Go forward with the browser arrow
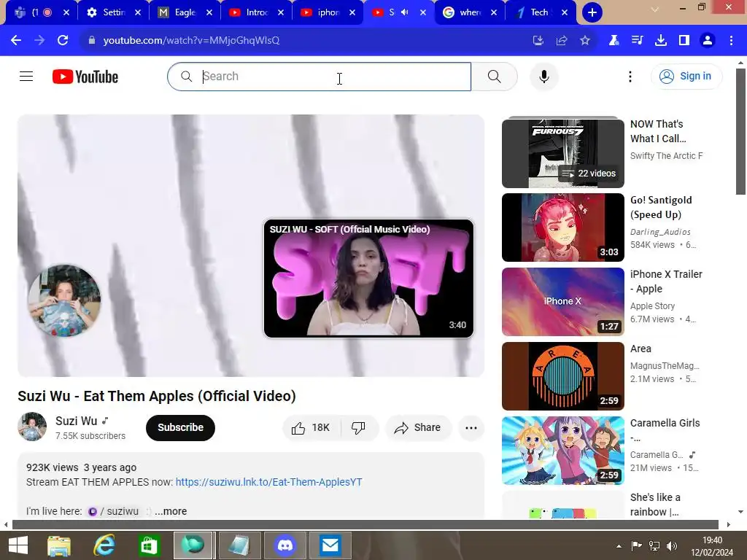 point(39,41)
